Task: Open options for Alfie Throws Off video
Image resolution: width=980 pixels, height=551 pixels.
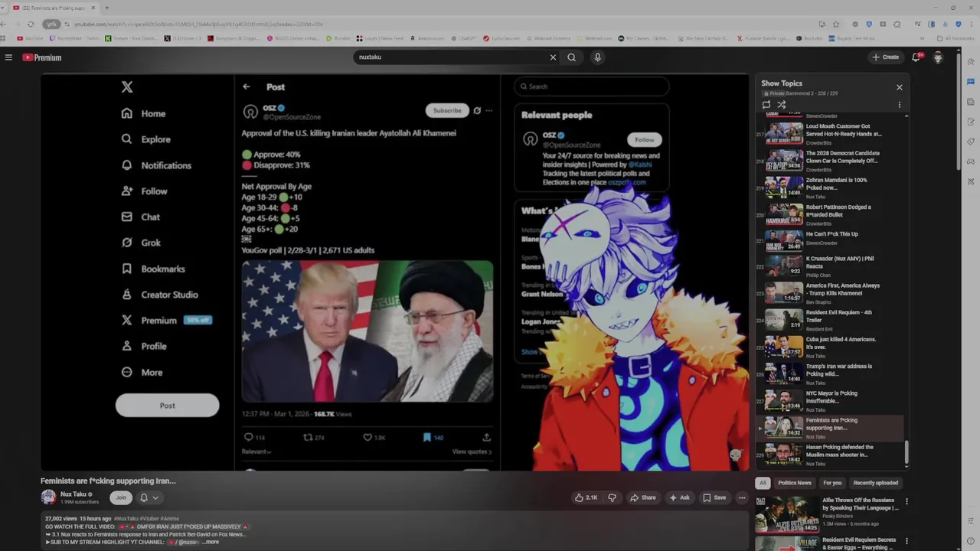Action: click(906, 502)
